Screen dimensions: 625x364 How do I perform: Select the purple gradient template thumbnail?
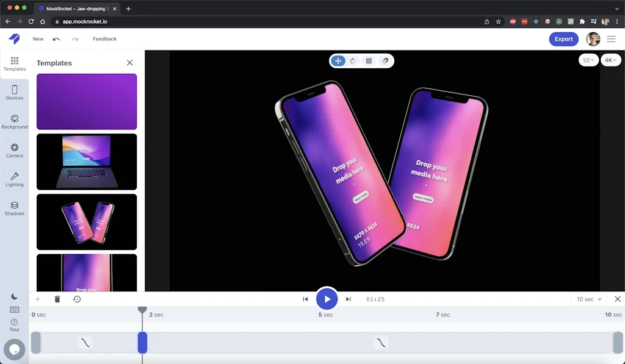[x=86, y=102]
